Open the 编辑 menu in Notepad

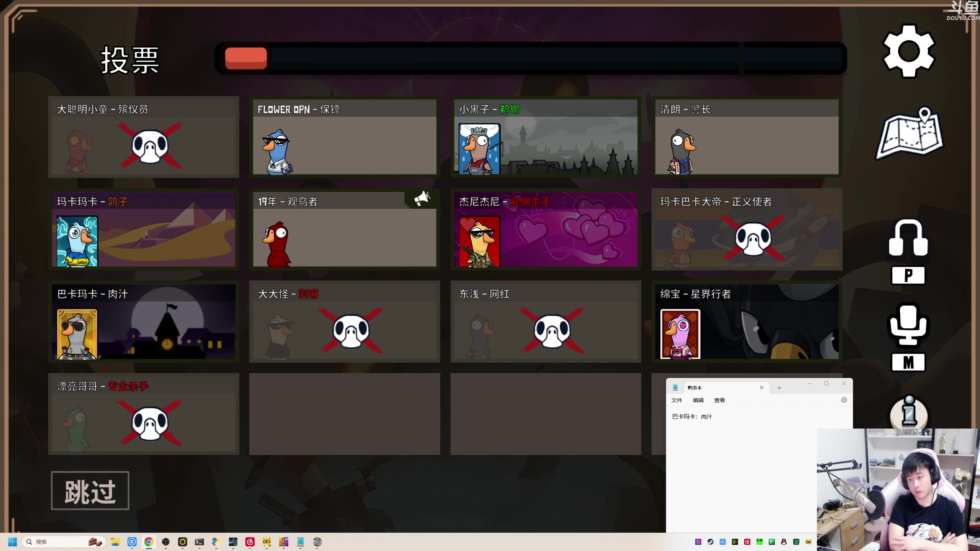click(x=698, y=400)
